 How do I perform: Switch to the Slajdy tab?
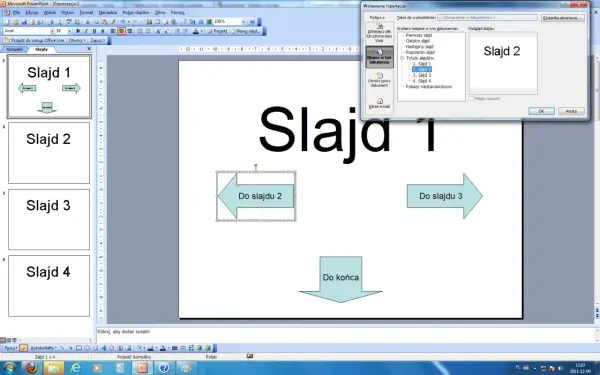[x=41, y=49]
